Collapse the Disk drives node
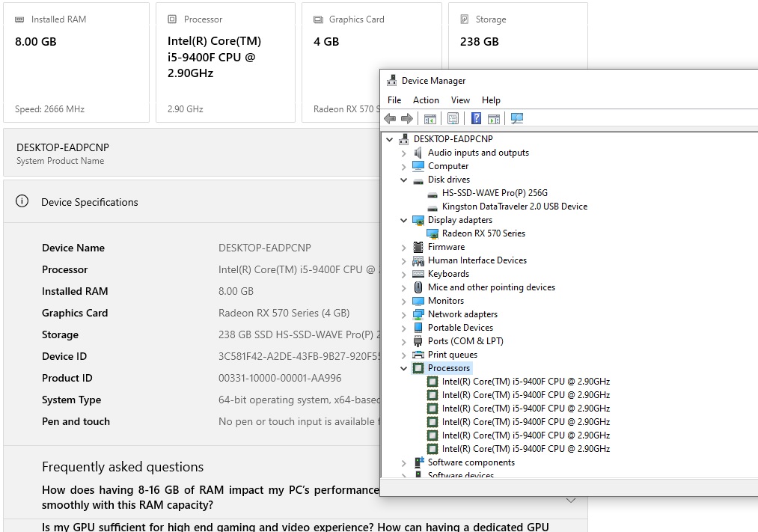 [403, 180]
